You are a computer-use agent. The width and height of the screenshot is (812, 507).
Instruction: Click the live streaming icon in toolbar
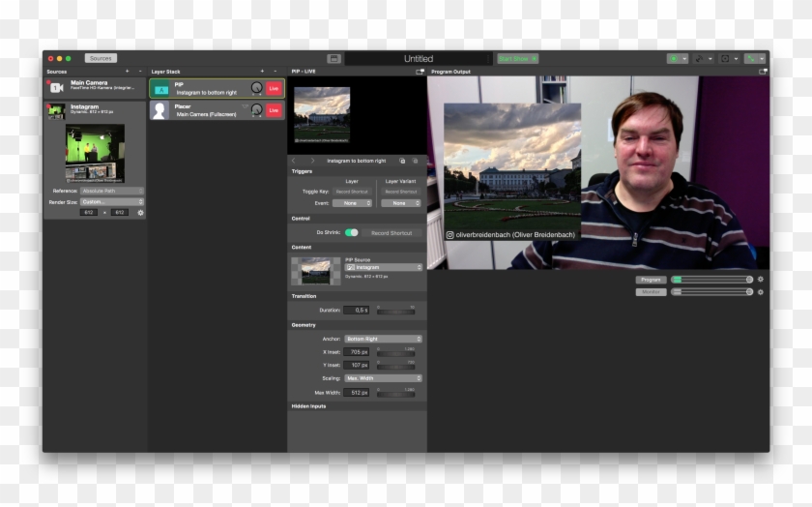[x=699, y=59]
